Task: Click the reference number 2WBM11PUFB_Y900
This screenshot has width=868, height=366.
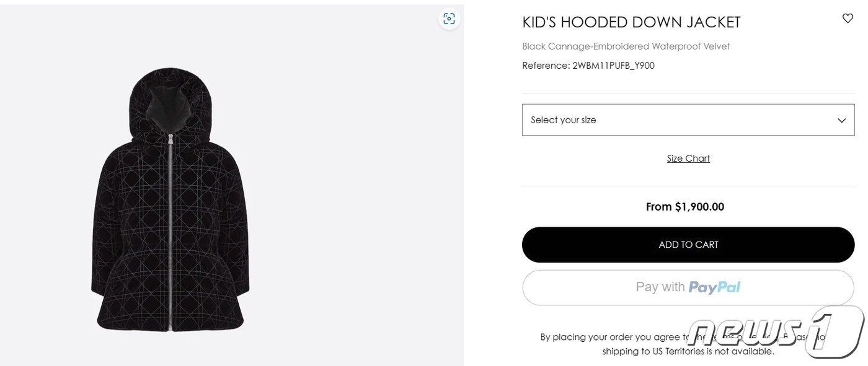Action: point(613,66)
